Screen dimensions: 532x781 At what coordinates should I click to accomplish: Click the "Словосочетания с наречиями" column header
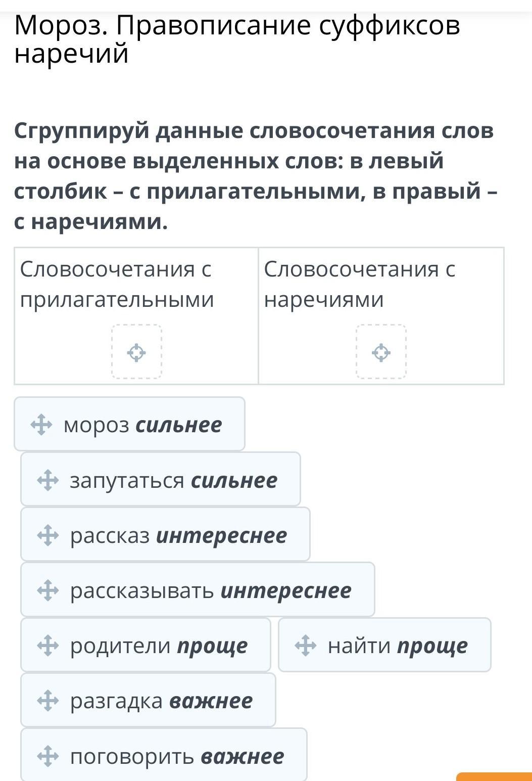[359, 284]
